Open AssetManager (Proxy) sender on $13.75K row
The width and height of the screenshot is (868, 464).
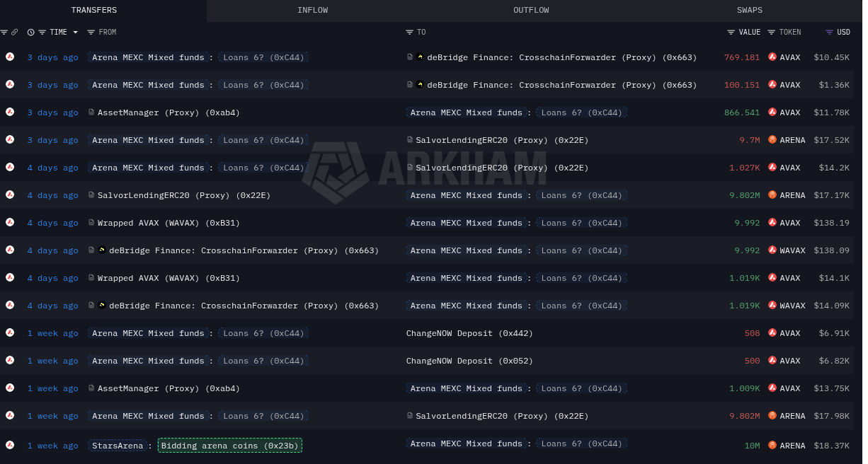coord(169,388)
